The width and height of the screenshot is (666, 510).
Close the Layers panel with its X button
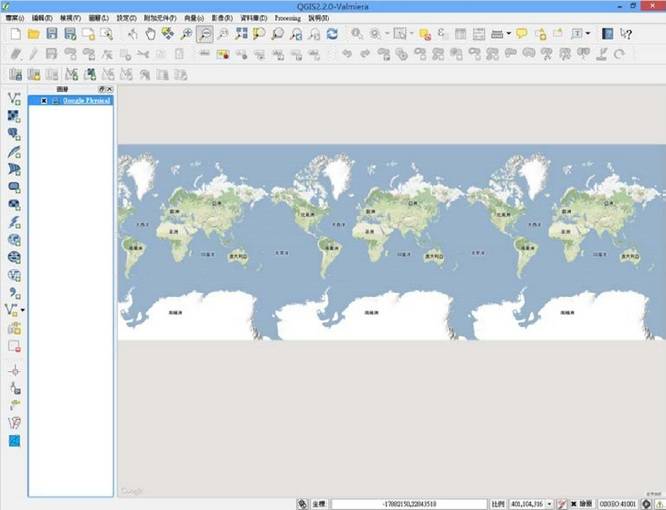(x=109, y=89)
